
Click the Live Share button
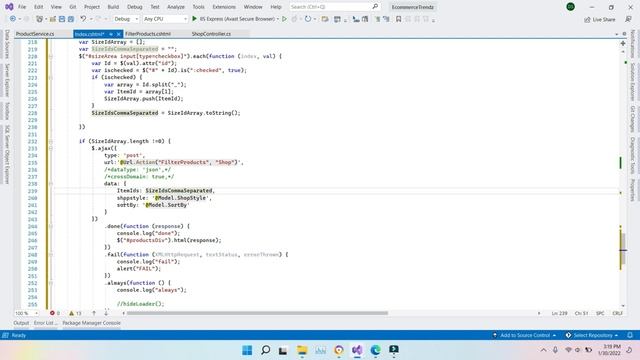(600, 19)
